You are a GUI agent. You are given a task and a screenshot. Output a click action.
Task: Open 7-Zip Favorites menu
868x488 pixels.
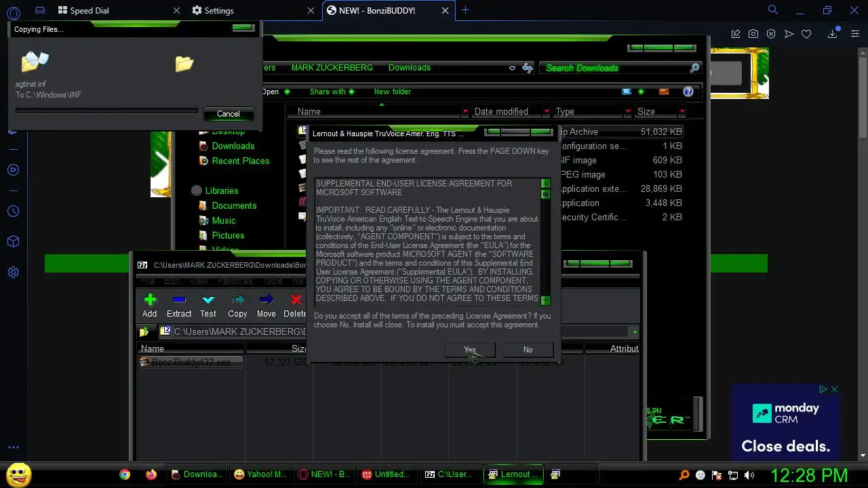(235, 281)
